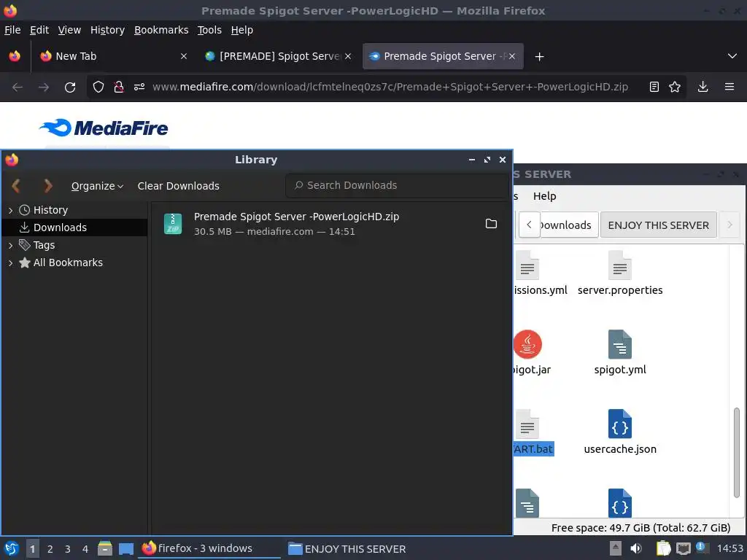This screenshot has height=560, width=747.
Task: Open Firefox View icon in tab strip
Action: [15, 56]
